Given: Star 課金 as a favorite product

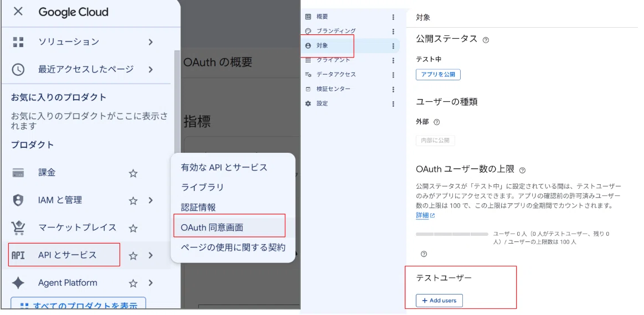Looking at the screenshot, I should click(x=133, y=173).
